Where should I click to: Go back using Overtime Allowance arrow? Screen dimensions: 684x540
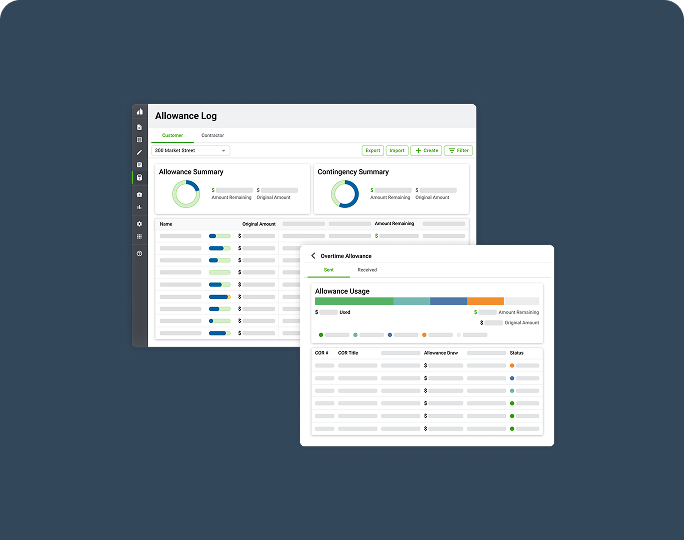(x=313, y=256)
